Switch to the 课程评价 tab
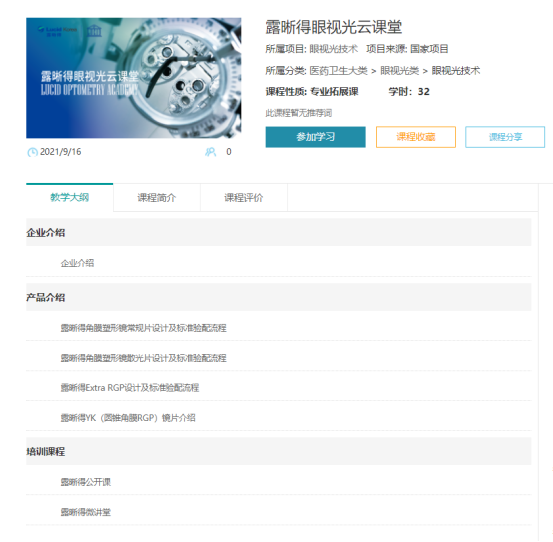The width and height of the screenshot is (553, 542). click(244, 197)
